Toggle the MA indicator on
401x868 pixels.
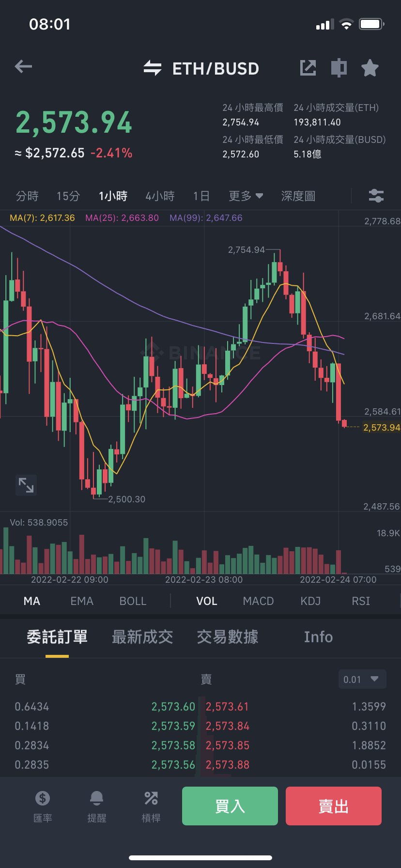32,601
